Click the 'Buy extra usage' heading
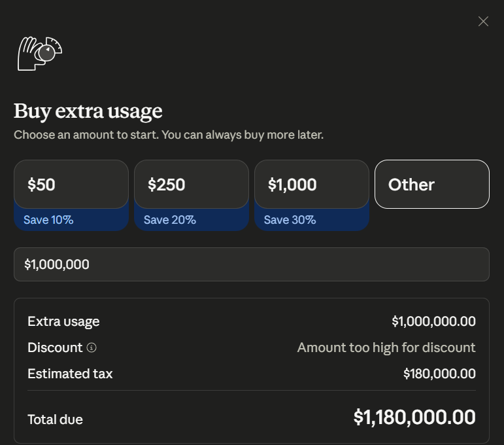This screenshot has height=445, width=504. (x=88, y=111)
